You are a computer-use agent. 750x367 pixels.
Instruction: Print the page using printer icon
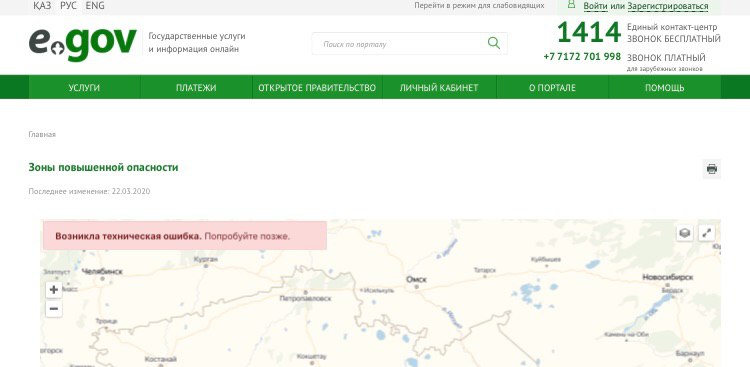coord(712,169)
